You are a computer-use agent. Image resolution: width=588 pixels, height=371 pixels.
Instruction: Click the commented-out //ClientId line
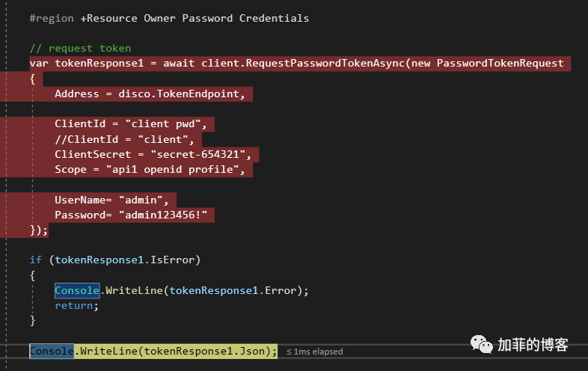124,140
